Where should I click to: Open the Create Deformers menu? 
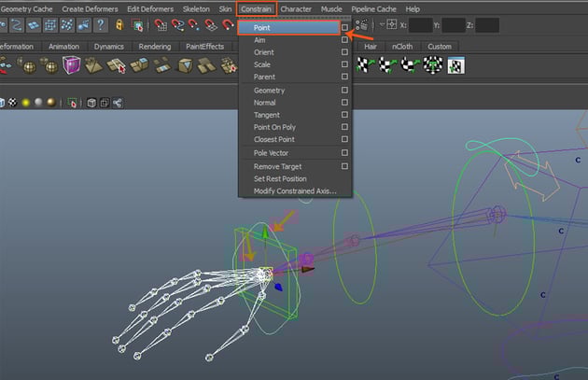pos(90,8)
